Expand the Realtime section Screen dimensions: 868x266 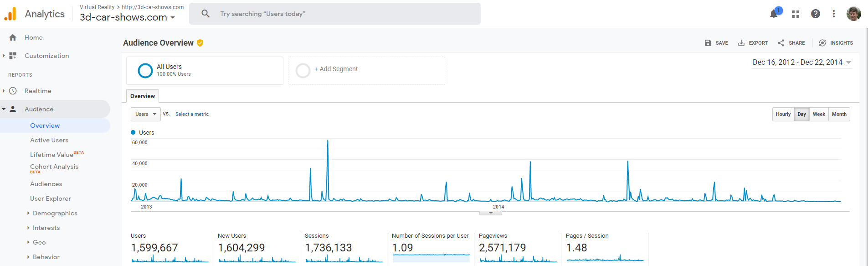pos(4,91)
